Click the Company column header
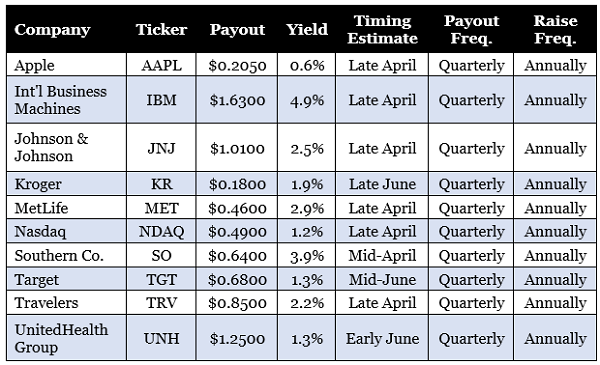Screen dimensions: 600x365 pos(52,29)
